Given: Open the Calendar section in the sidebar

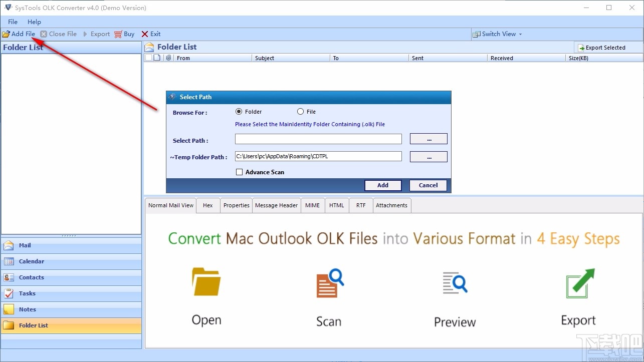Looking at the screenshot, I should point(31,261).
